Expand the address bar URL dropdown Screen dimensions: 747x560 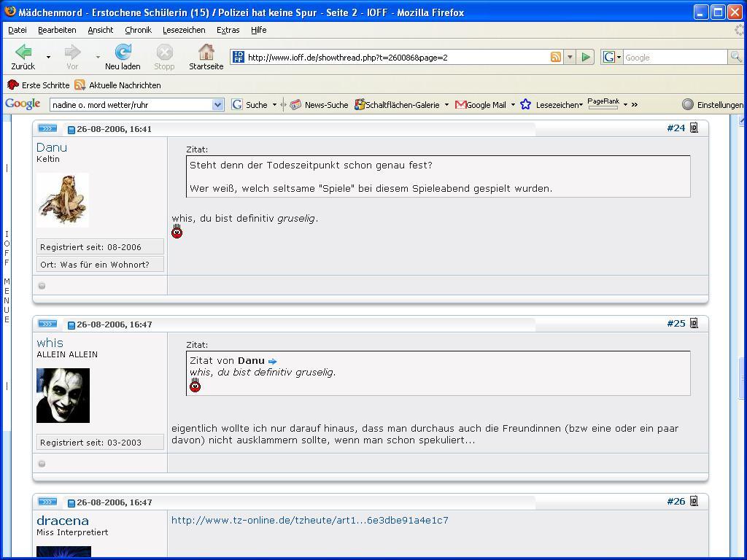tap(570, 57)
